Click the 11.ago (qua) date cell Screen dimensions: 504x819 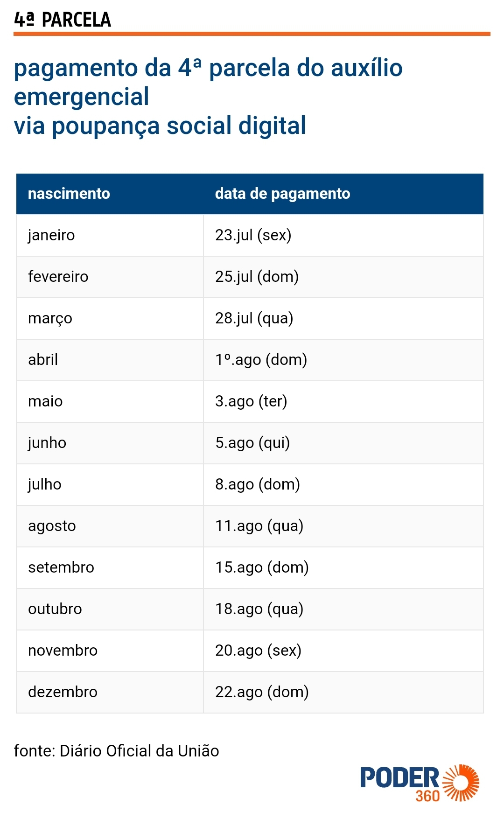click(343, 526)
